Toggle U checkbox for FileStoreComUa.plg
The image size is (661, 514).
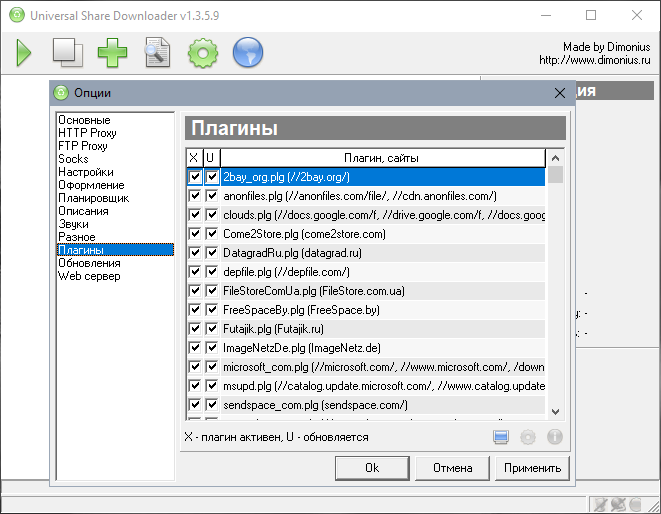coord(212,291)
